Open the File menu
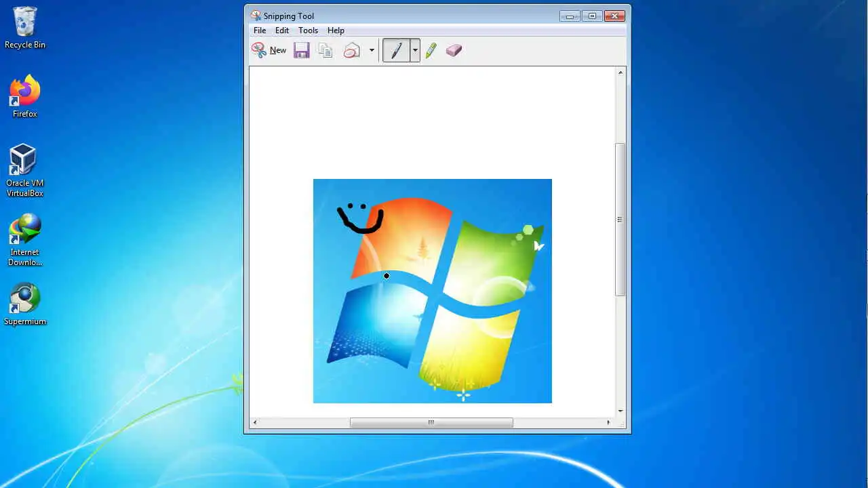The image size is (868, 488). click(260, 30)
